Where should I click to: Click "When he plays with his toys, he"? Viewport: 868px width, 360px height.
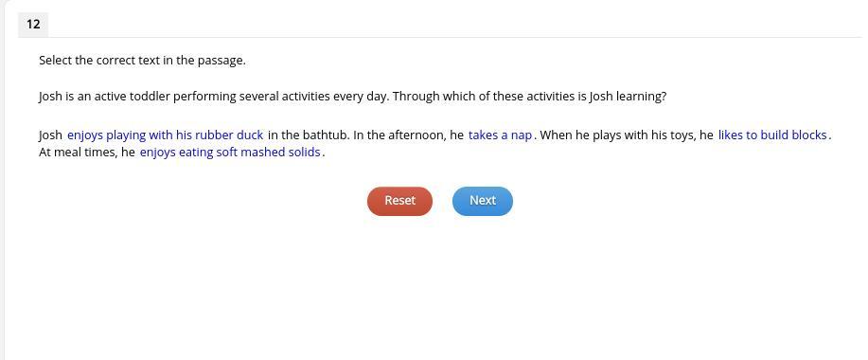click(627, 135)
